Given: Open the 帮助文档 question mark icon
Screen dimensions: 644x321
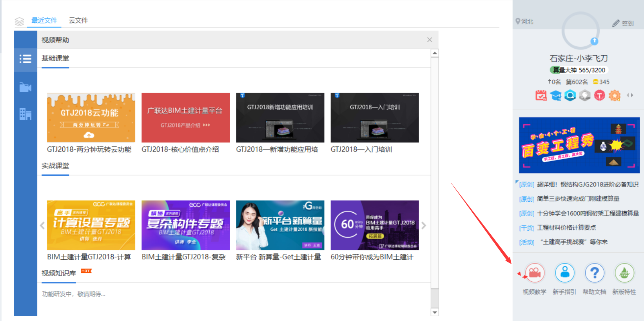Looking at the screenshot, I should tap(595, 273).
